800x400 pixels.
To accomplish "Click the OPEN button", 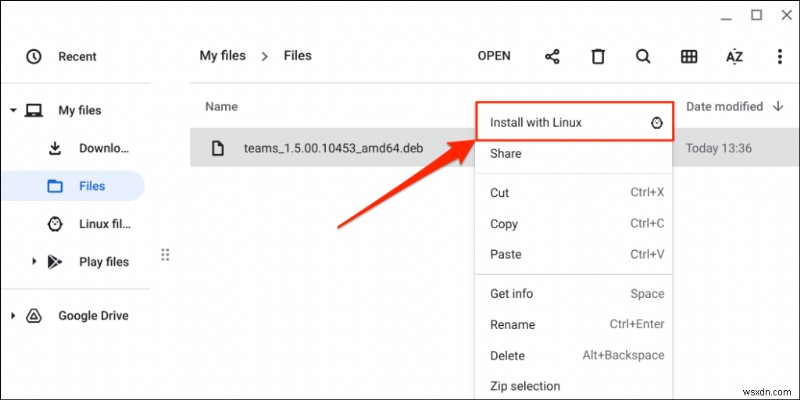I will 494,56.
